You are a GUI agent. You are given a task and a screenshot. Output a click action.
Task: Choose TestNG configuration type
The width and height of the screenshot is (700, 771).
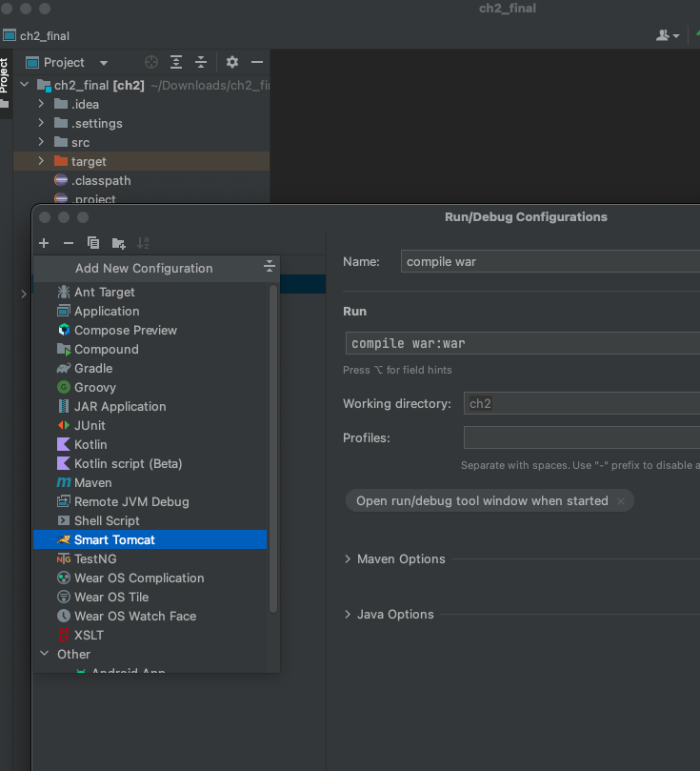coord(150,559)
